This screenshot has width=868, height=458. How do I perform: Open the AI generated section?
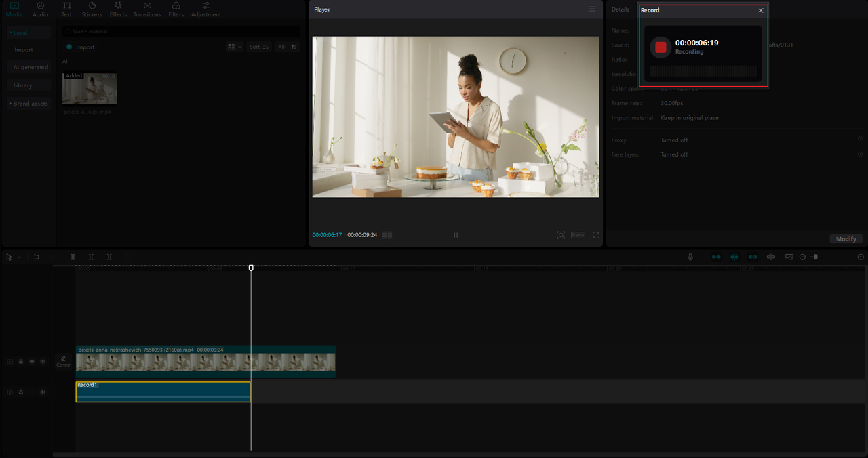click(x=31, y=68)
